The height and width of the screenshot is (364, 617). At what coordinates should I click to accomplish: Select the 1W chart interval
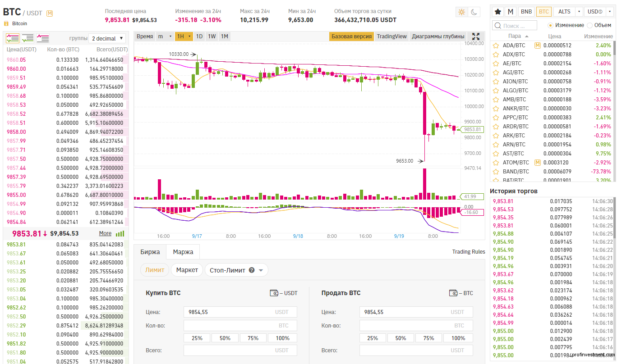(212, 36)
